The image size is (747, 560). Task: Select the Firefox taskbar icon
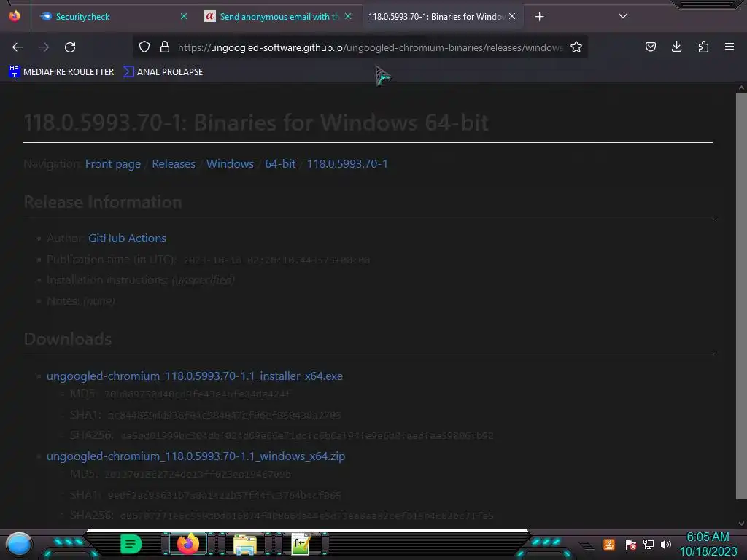click(188, 544)
